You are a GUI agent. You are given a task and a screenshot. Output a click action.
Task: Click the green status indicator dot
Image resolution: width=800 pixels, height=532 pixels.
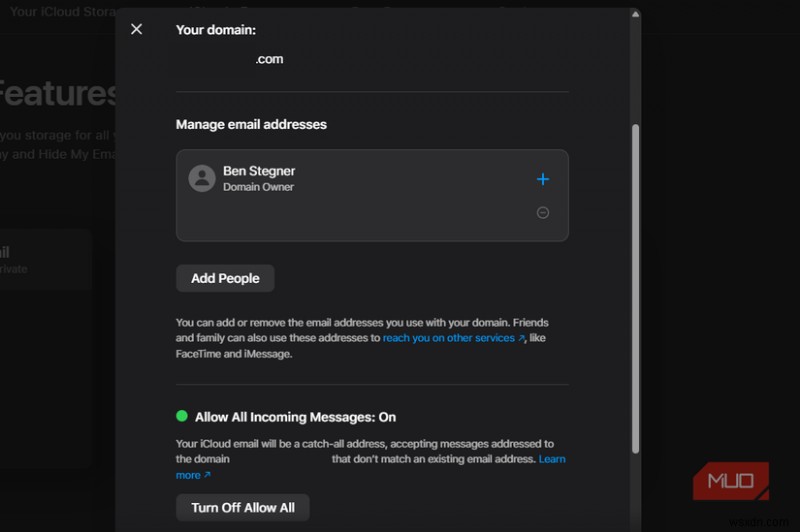pos(182,416)
